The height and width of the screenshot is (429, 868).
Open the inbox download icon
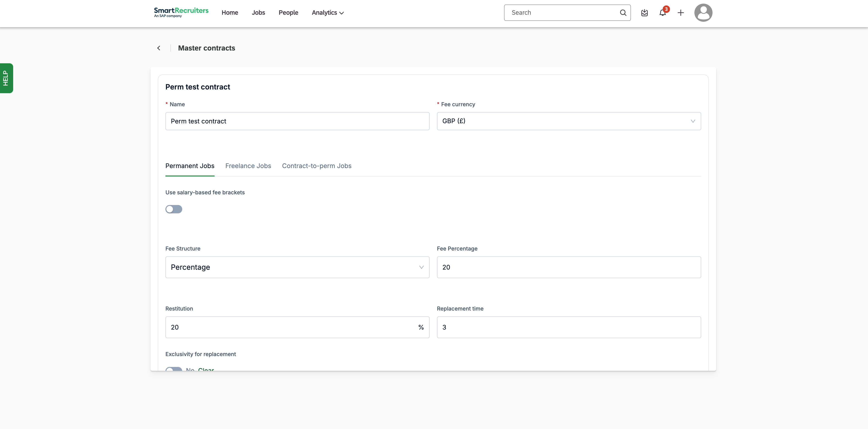644,13
